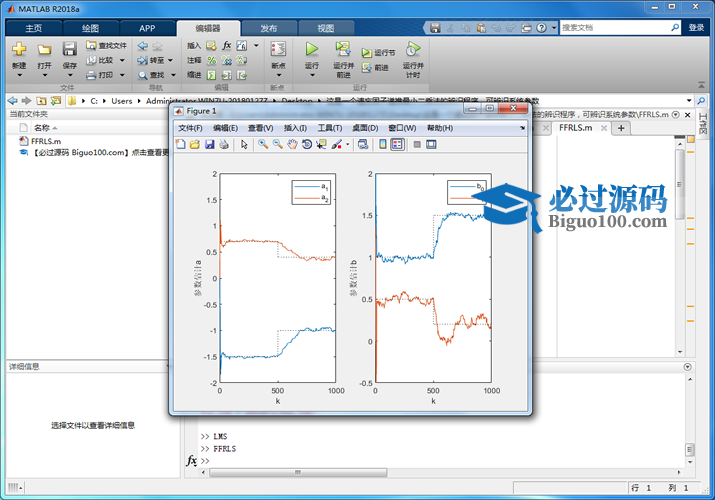
Task: Click Show Plot Tools icon in Figure 1
Action: (x=431, y=144)
